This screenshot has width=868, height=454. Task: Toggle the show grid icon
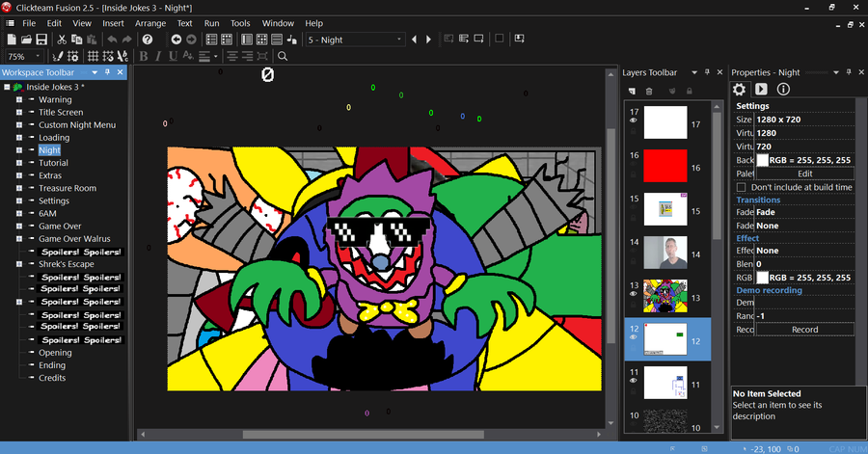tap(93, 56)
